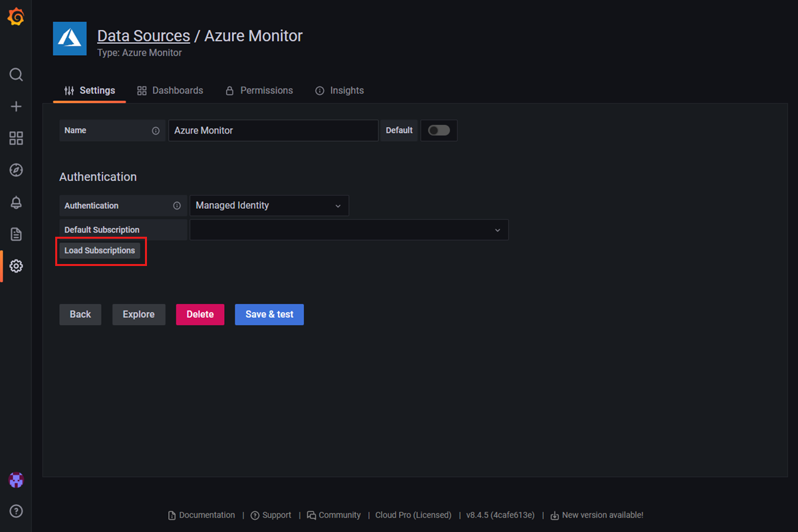Click Save & test to save the datasource

tap(269, 314)
